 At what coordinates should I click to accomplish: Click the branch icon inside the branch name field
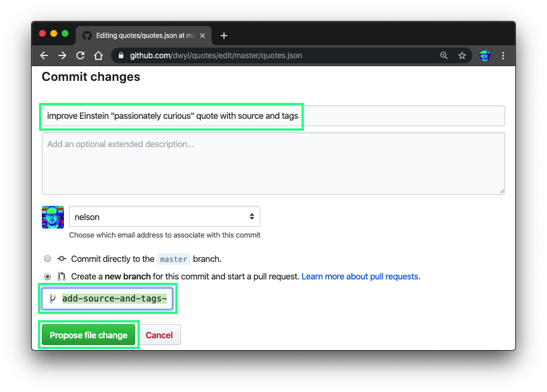pos(54,298)
